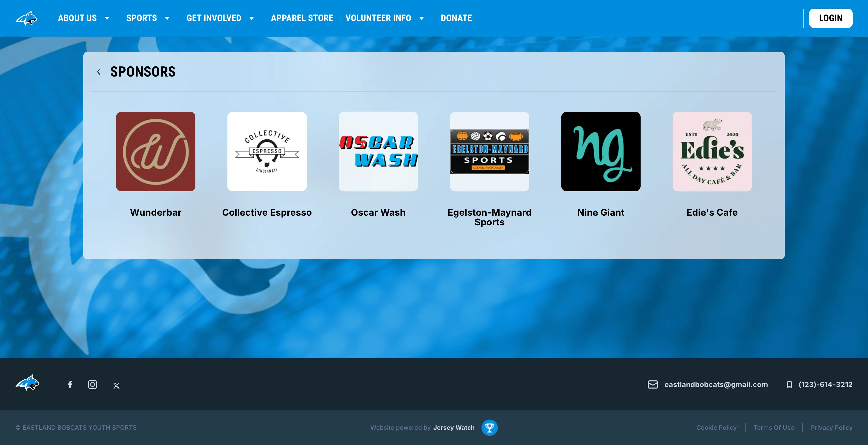Click the Eastland Bobcats Youth Sports copyright text

(x=76, y=427)
